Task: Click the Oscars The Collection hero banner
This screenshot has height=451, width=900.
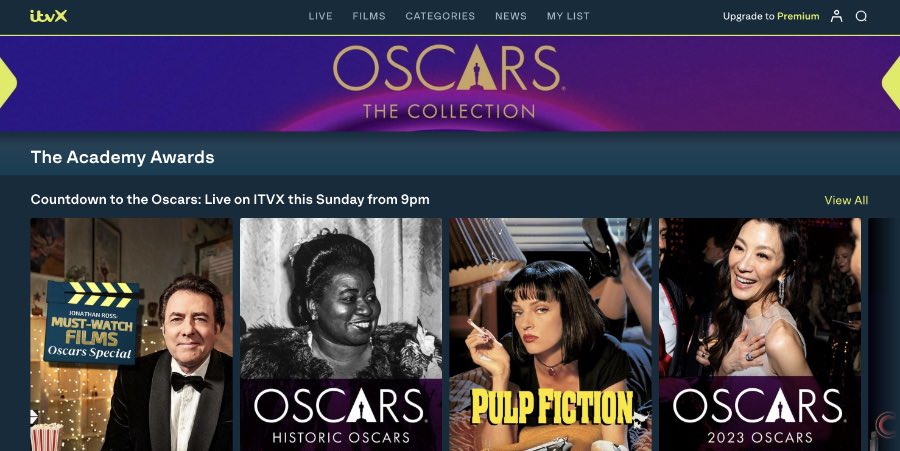Action: click(x=449, y=84)
